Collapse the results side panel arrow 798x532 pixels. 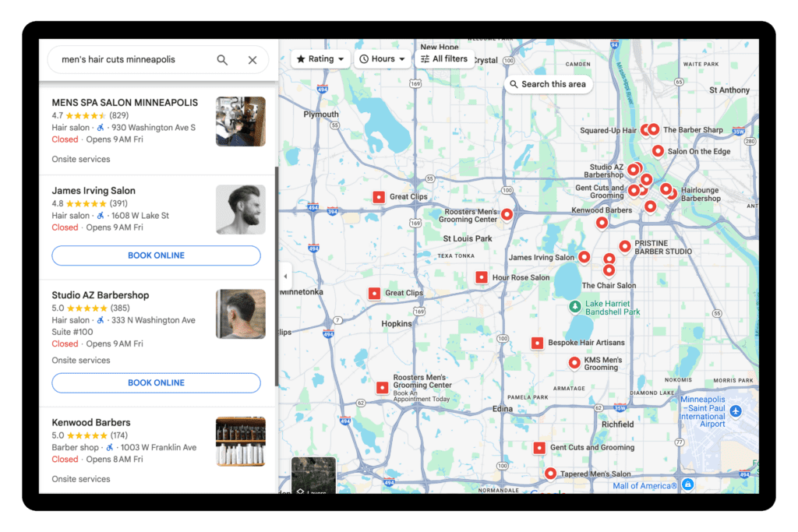coord(285,277)
